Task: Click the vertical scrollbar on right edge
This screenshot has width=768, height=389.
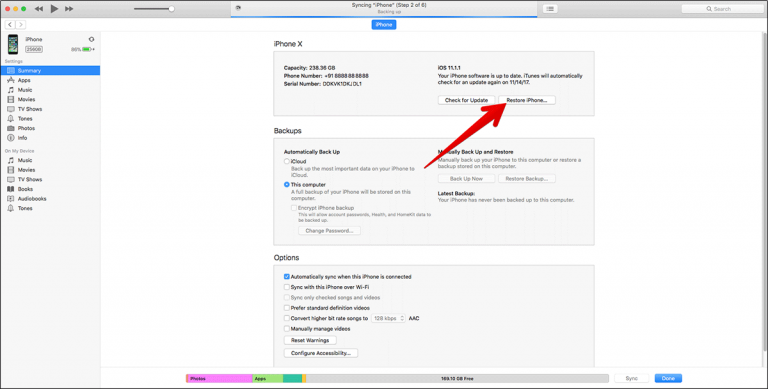Action: tap(765, 191)
